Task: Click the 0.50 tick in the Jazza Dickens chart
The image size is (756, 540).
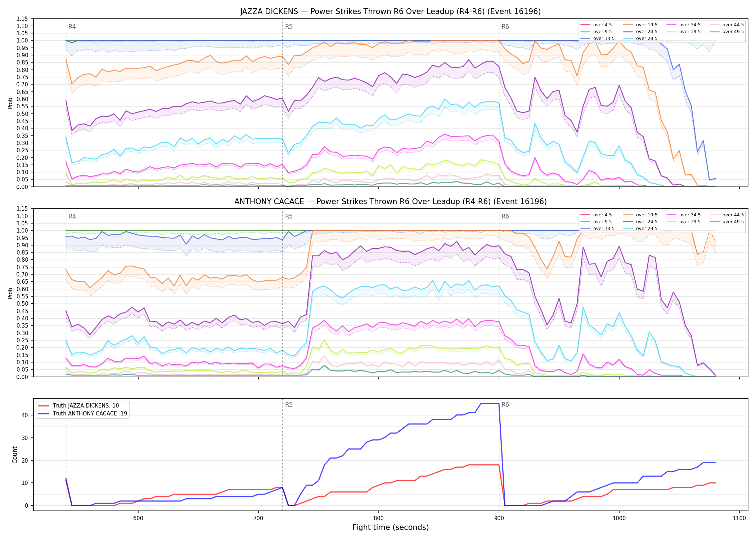Action: coord(22,114)
